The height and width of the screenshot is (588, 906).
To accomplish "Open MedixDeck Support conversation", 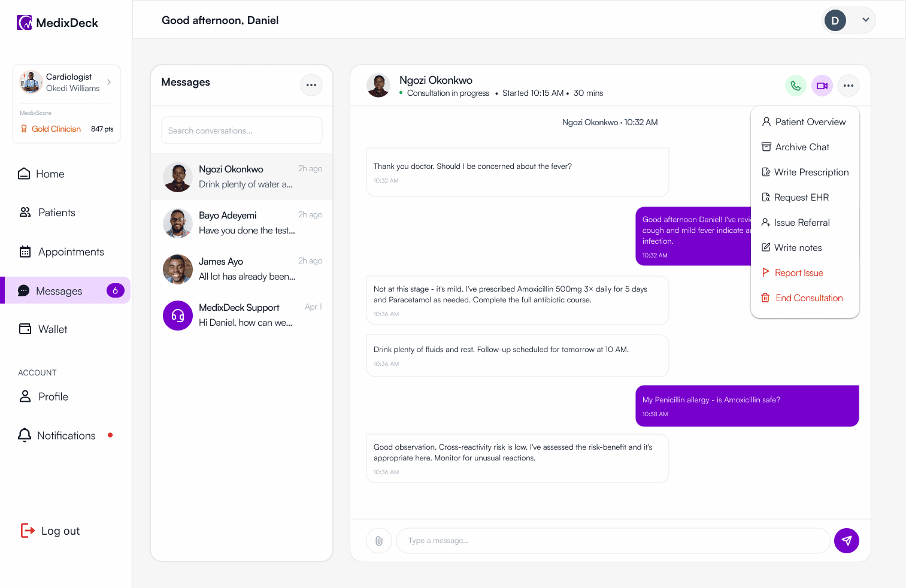I will [242, 315].
